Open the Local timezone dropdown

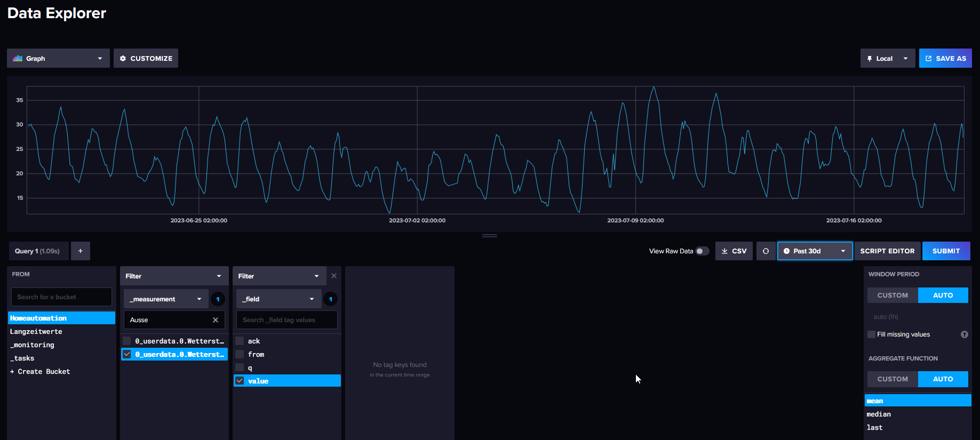(888, 58)
